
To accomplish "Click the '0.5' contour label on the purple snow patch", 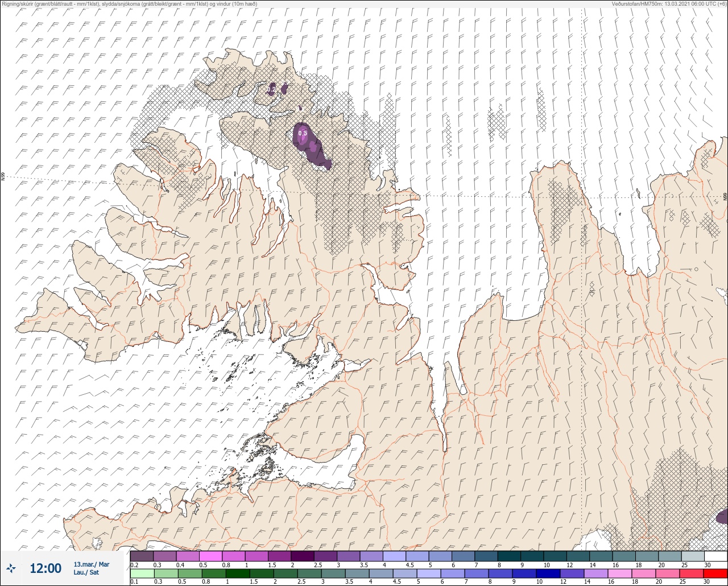I will pos(303,134).
